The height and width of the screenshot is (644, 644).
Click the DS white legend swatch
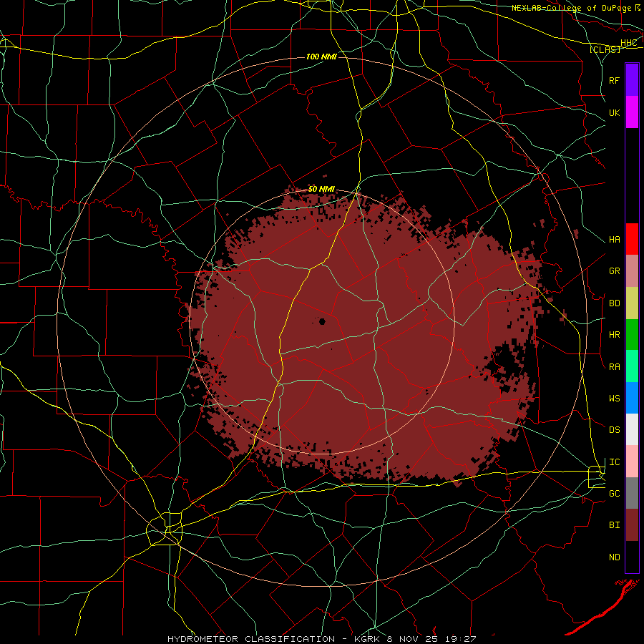[x=632, y=429]
